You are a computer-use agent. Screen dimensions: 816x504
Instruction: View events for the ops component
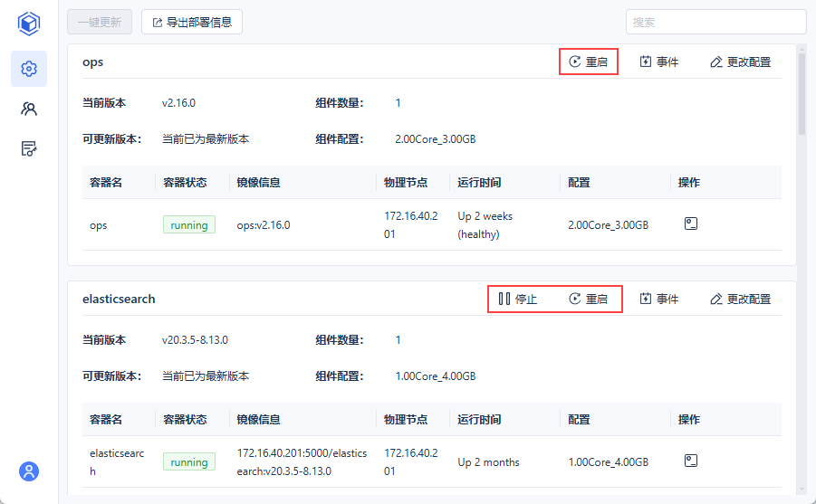tap(658, 62)
